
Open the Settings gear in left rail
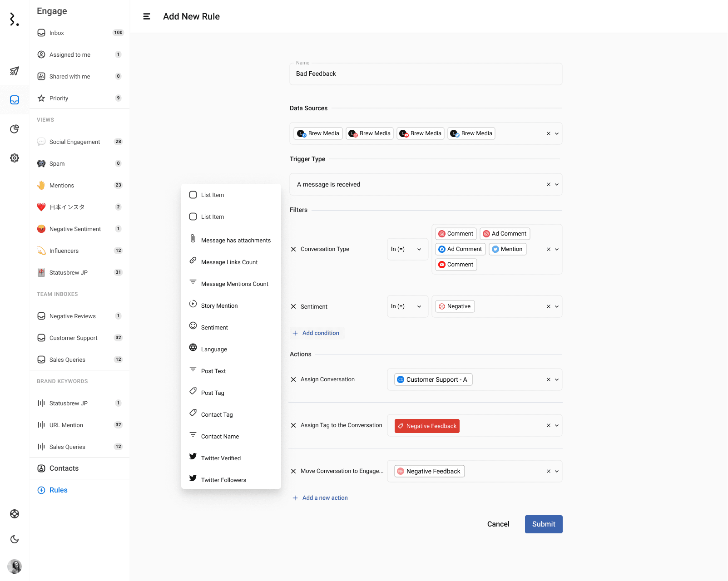pyautogui.click(x=15, y=158)
